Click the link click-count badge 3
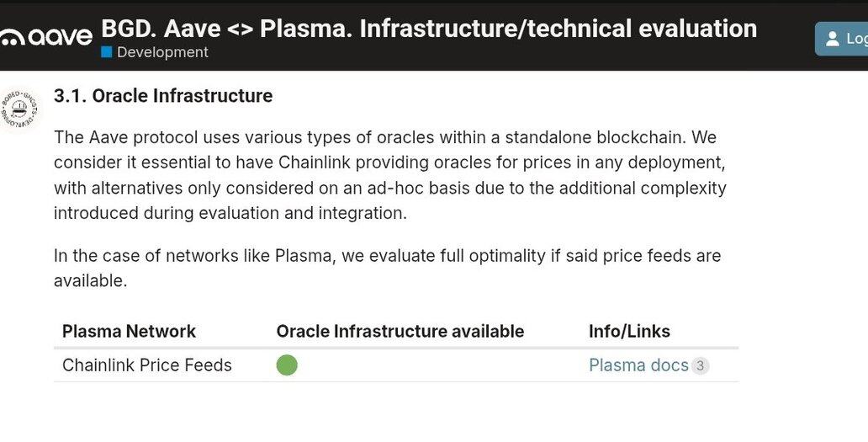Screen dimensions: 868x442 [701, 365]
